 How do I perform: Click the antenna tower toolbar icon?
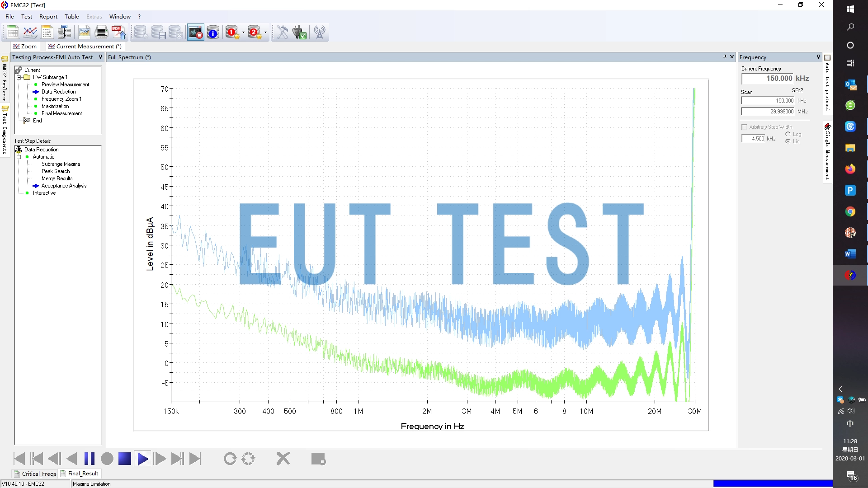pyautogui.click(x=320, y=32)
